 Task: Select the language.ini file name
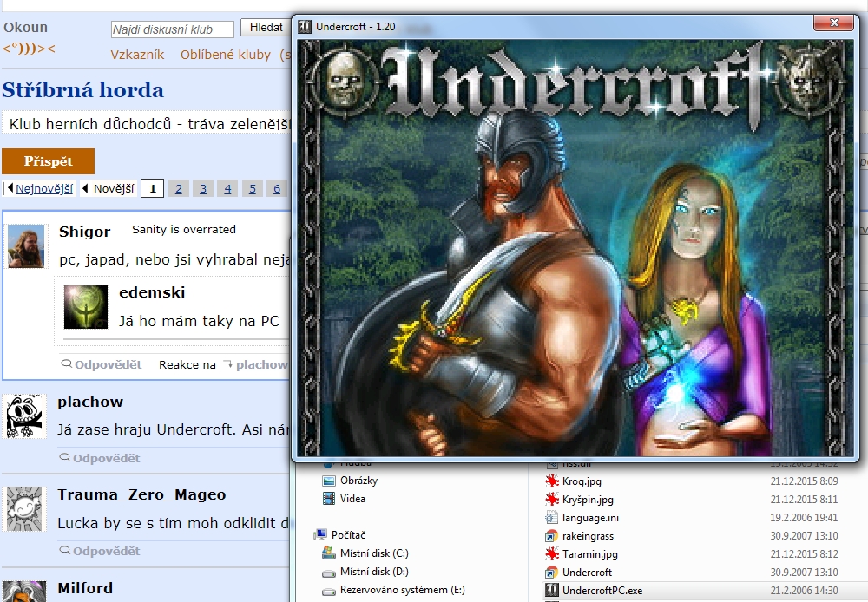click(x=590, y=518)
